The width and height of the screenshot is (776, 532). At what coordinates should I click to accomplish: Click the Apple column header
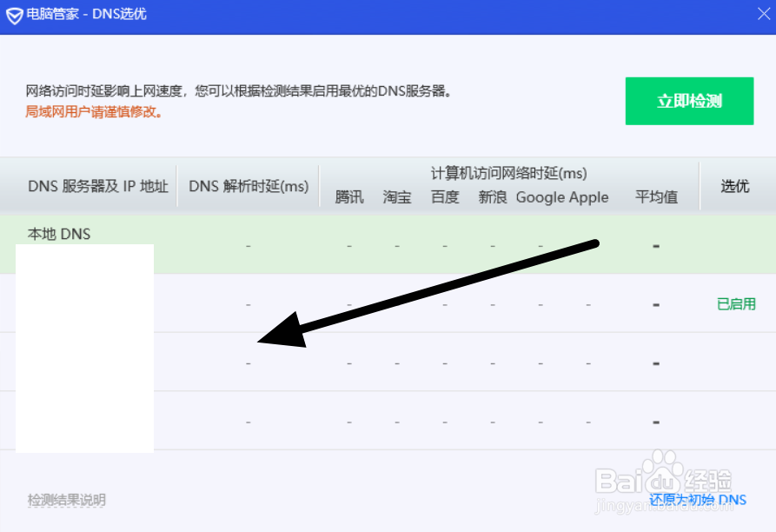(x=588, y=197)
